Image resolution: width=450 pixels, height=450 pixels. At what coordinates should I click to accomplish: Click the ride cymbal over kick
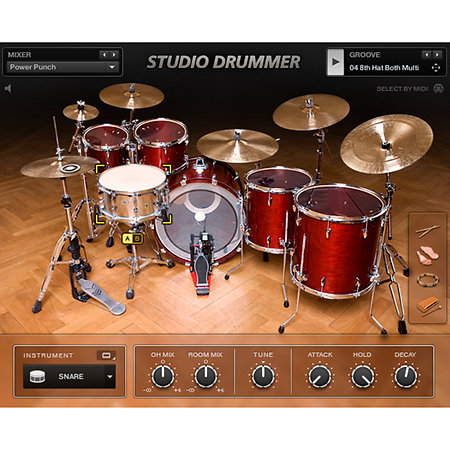click(237, 146)
